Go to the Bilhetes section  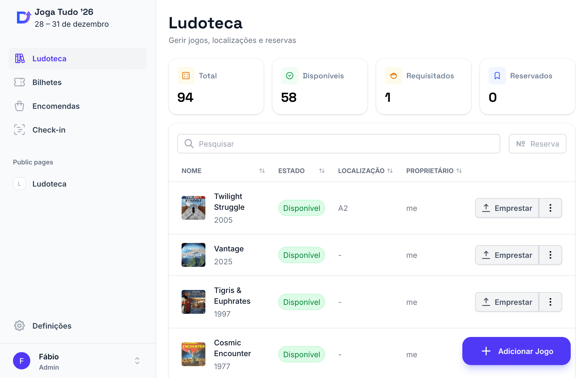(78, 82)
